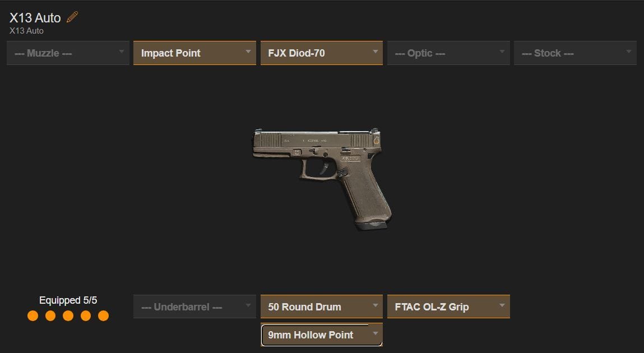Viewport: 644px width, 353px height.
Task: Click the third orange equipped slot dot
Action: click(68, 315)
